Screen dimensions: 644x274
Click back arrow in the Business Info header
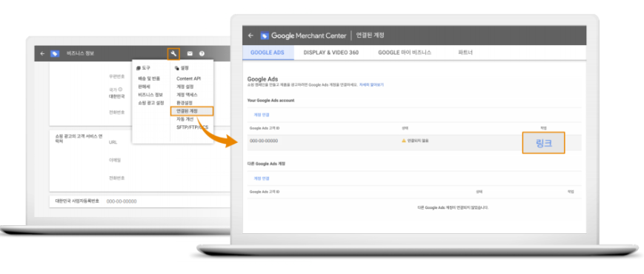42,54
